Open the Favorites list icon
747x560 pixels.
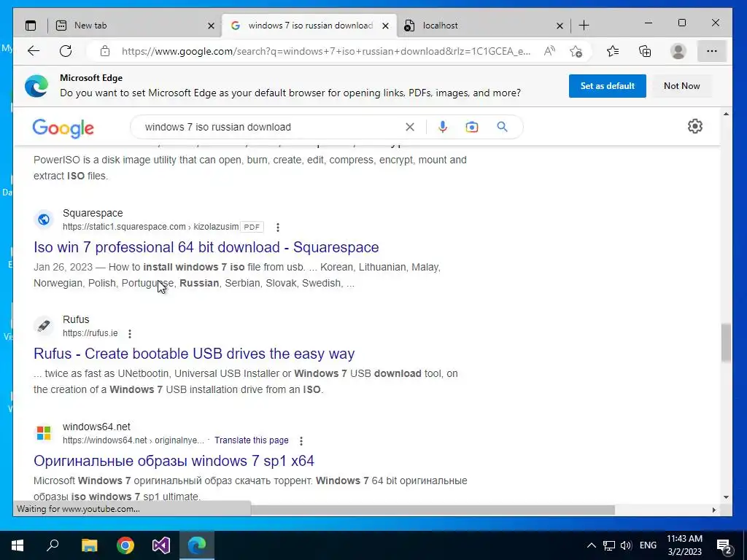coord(613,51)
